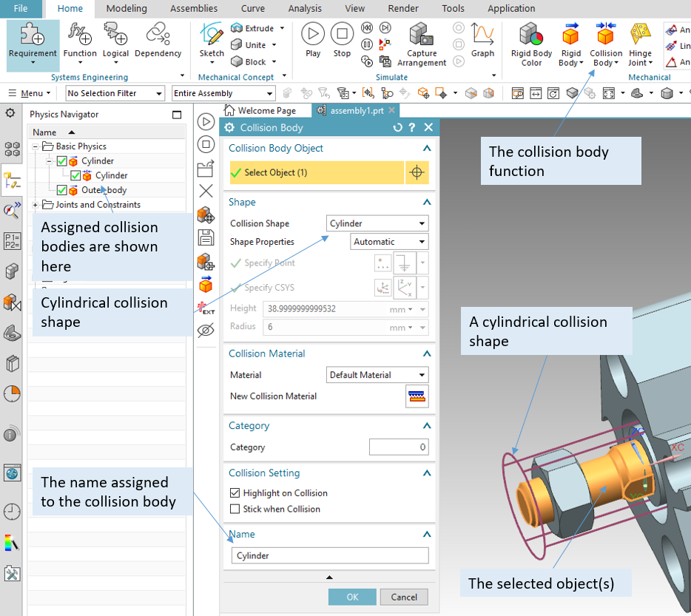The image size is (691, 616).
Task: Toggle the Highlight on Collision checkbox
Action: coord(235,493)
